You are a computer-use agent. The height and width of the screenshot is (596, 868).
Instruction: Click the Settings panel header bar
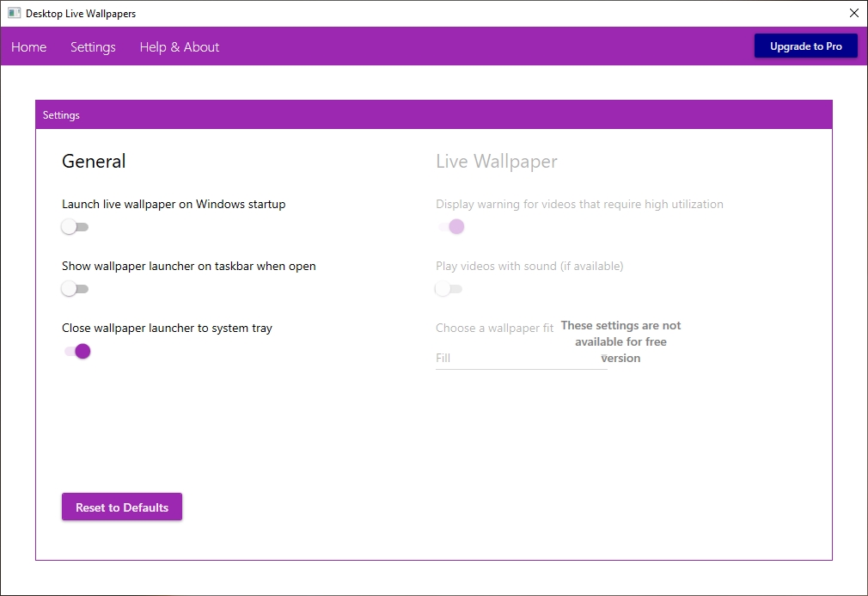(x=434, y=114)
